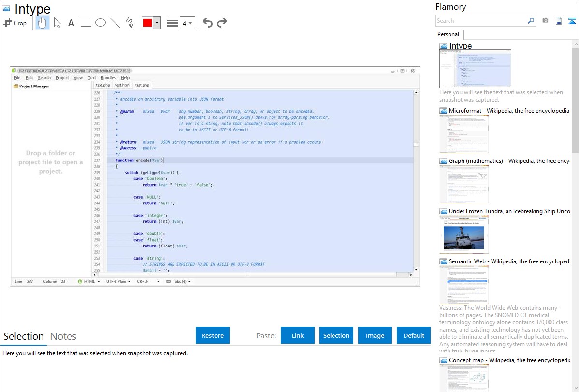Open the File menu in the Intype screenshot
Viewport: 579px width, 392px height.
[17, 78]
